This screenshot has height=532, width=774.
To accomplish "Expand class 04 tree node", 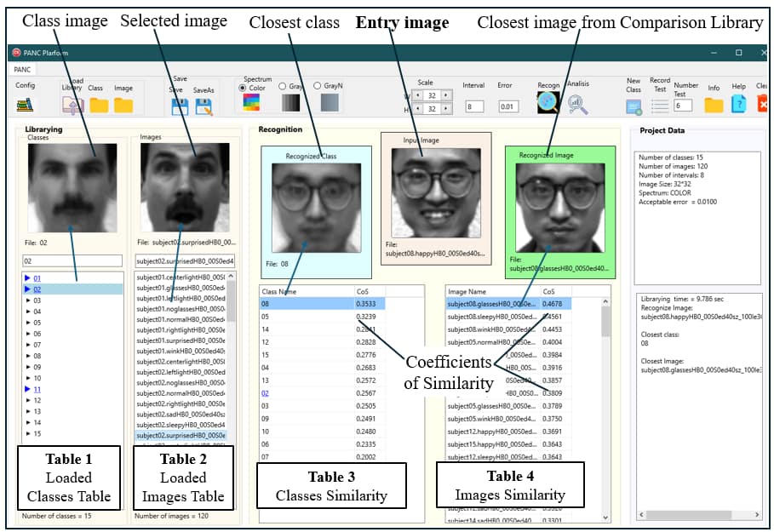I will click(x=28, y=312).
